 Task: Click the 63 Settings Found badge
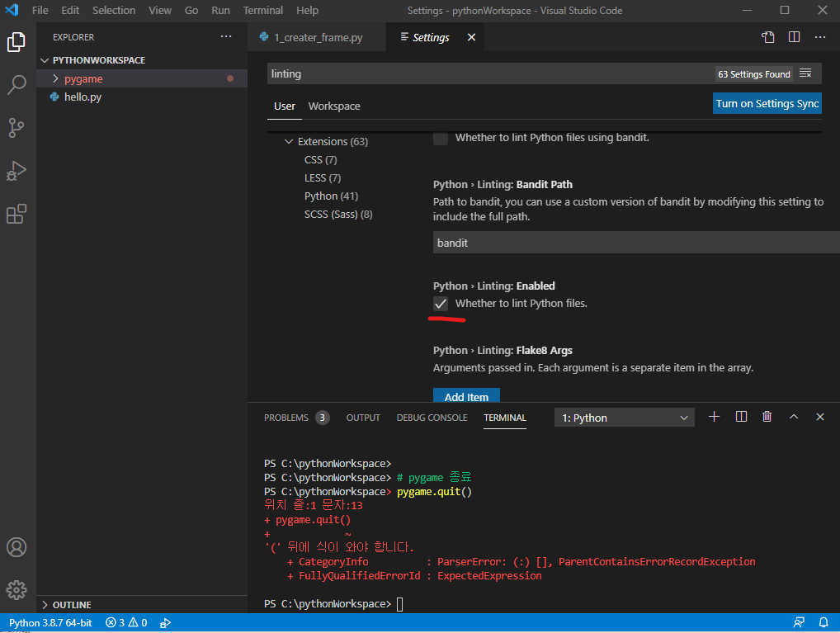[753, 74]
